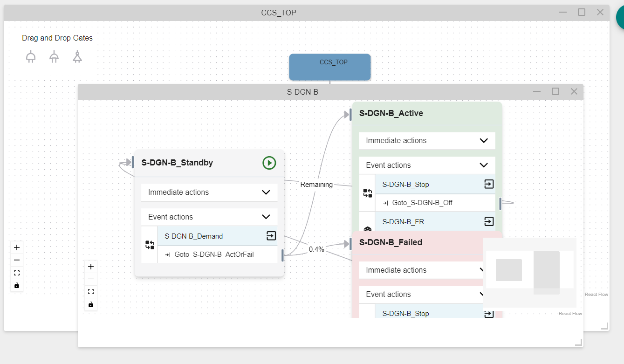Click exit arrow icon of Active node's S-DGN-B_Stop
The height and width of the screenshot is (364, 624).
(x=489, y=184)
